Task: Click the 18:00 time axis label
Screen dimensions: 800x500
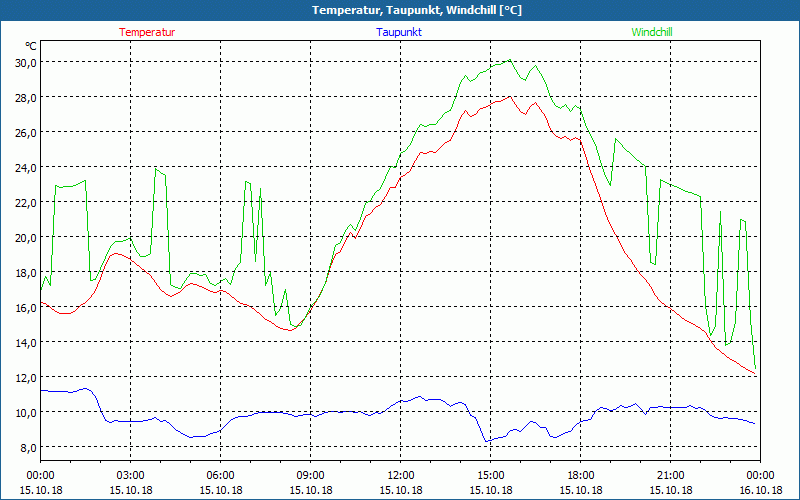Action: [581, 475]
